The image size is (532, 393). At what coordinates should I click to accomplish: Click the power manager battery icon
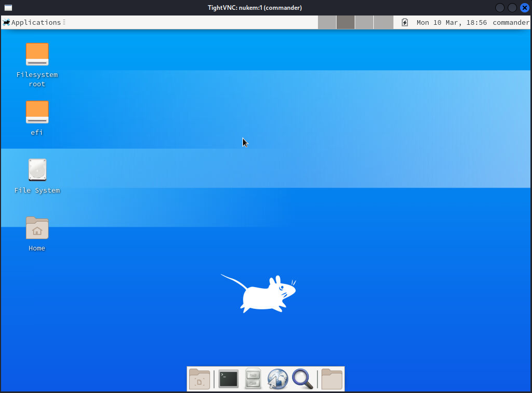pos(404,22)
